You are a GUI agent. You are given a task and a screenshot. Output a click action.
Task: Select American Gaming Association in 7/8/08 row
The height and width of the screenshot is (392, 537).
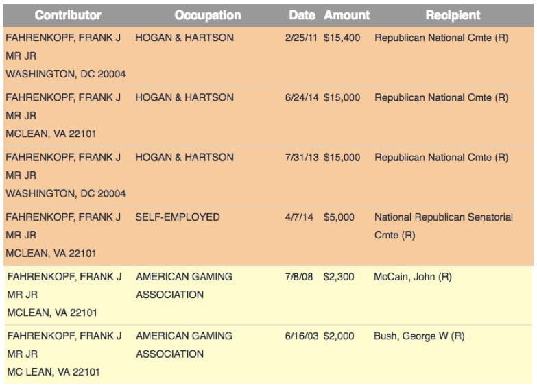(x=184, y=286)
